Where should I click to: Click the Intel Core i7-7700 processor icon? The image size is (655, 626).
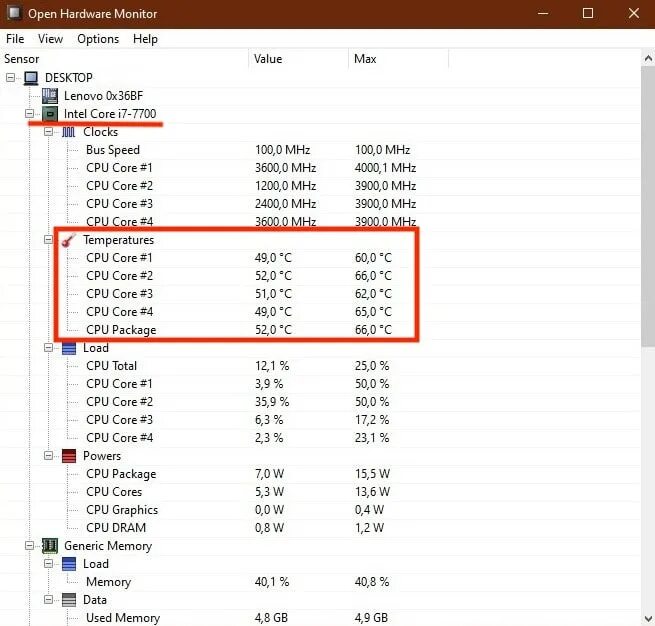[50, 114]
